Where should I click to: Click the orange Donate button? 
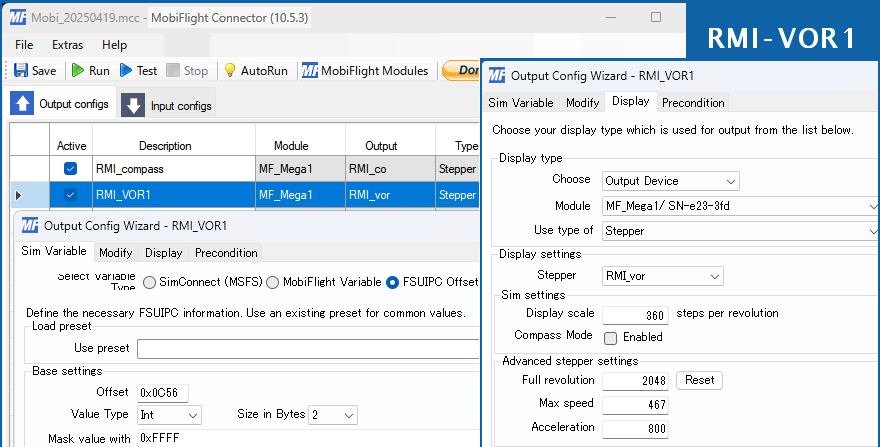coord(461,70)
